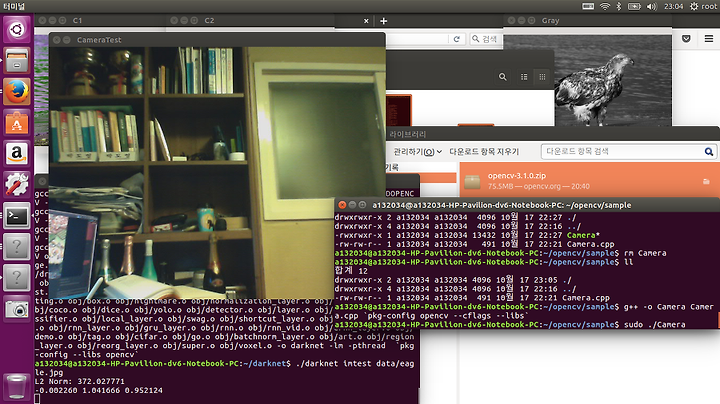The height and width of the screenshot is (404, 720).
Task: Focus the CameraTest window title bar
Action: [217, 40]
